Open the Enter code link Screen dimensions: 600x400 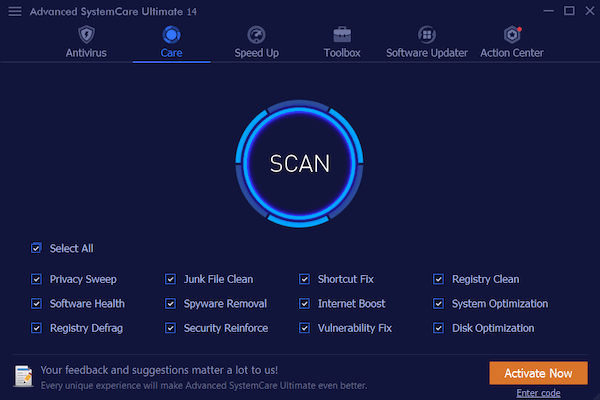(x=538, y=393)
